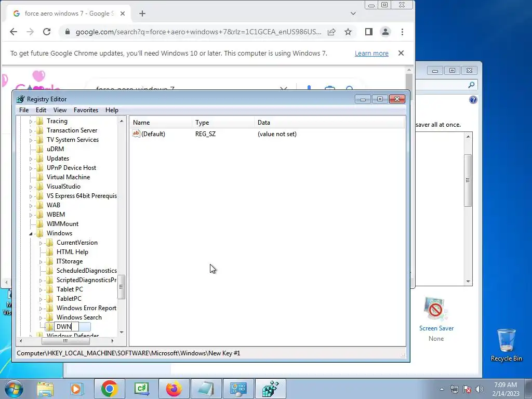The width and height of the screenshot is (532, 399).
Task: Dismiss the Chrome update notice
Action: 401,54
